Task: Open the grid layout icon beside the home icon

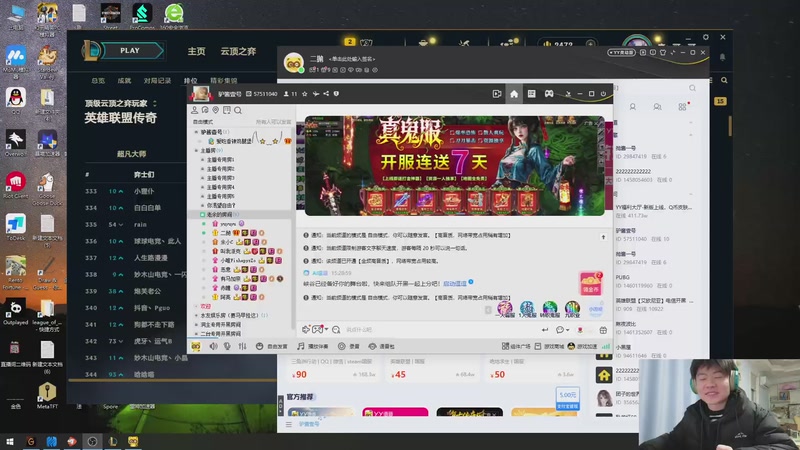Action: pos(531,94)
